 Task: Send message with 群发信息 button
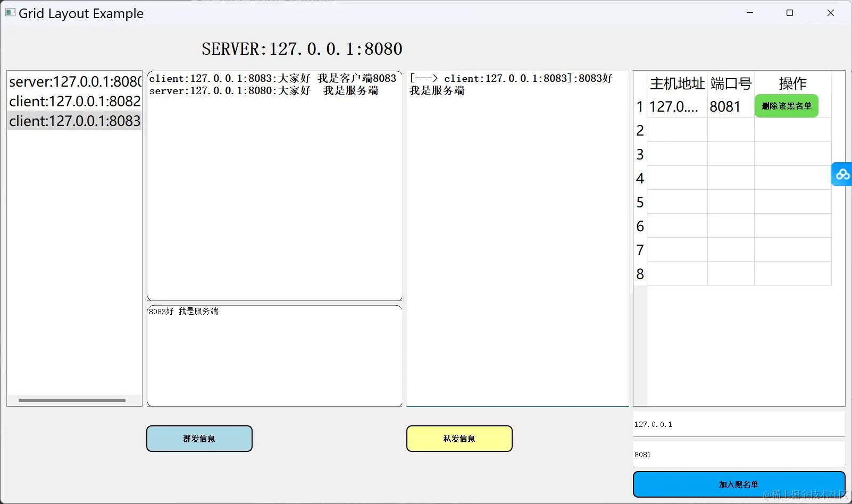[199, 439]
